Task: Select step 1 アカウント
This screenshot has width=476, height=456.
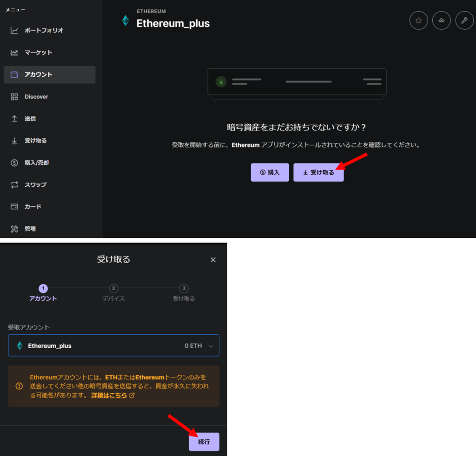Action: [43, 293]
